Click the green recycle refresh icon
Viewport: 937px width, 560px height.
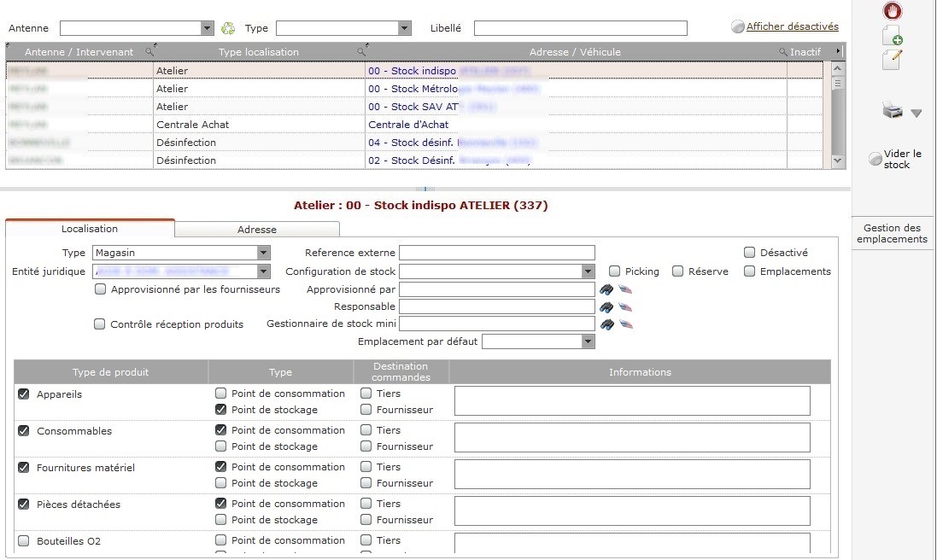(x=228, y=28)
